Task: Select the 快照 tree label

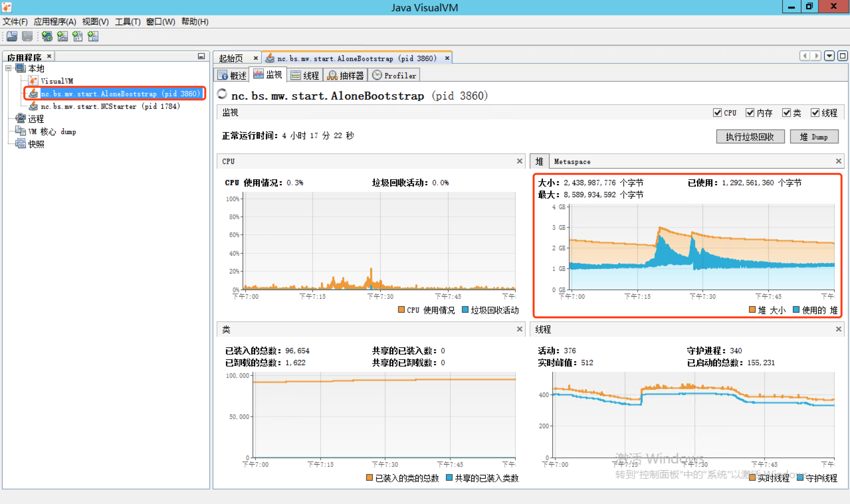Action: 36,144
